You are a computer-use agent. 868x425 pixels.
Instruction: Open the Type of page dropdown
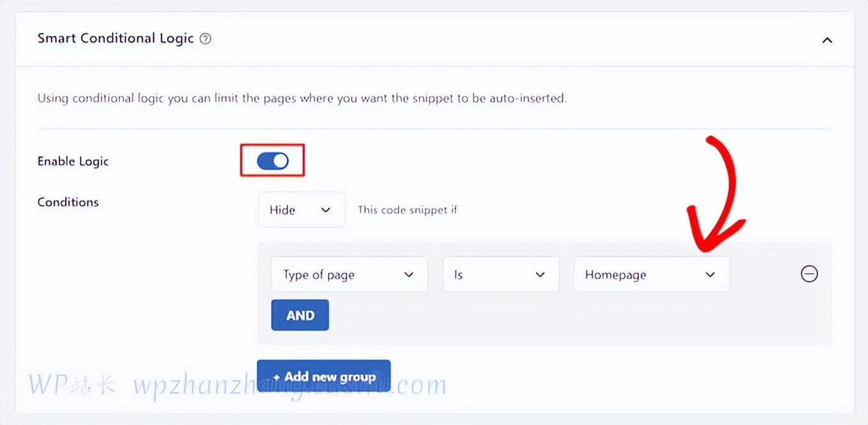349,275
